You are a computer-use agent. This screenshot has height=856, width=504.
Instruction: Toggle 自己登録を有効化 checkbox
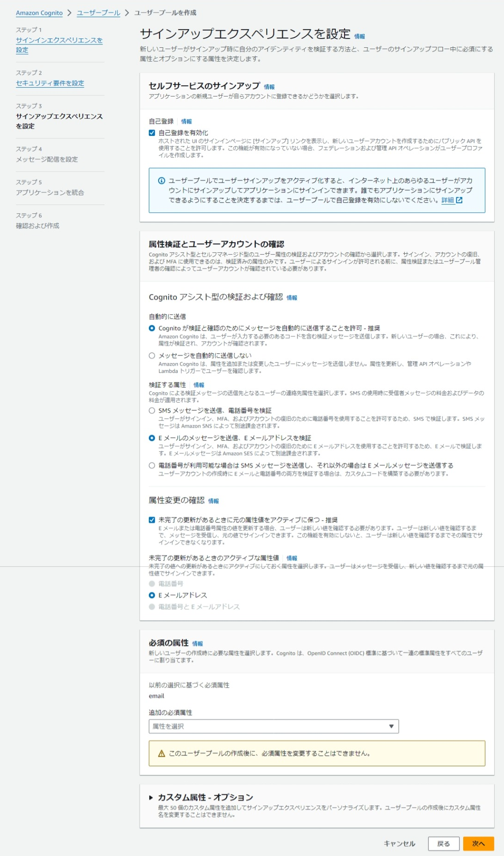coord(152,133)
